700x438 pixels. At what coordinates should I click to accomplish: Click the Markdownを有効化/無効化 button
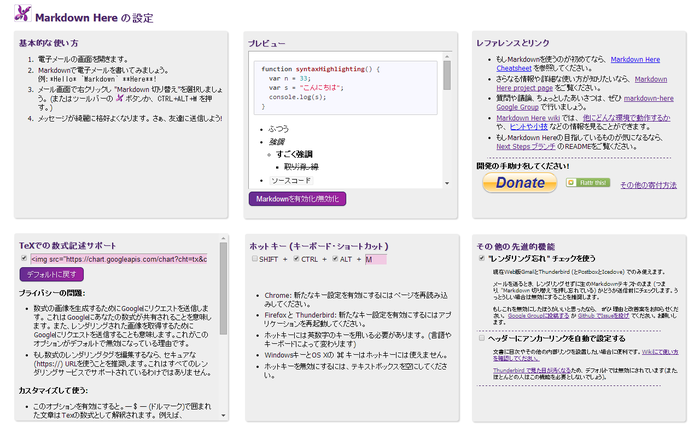297,199
